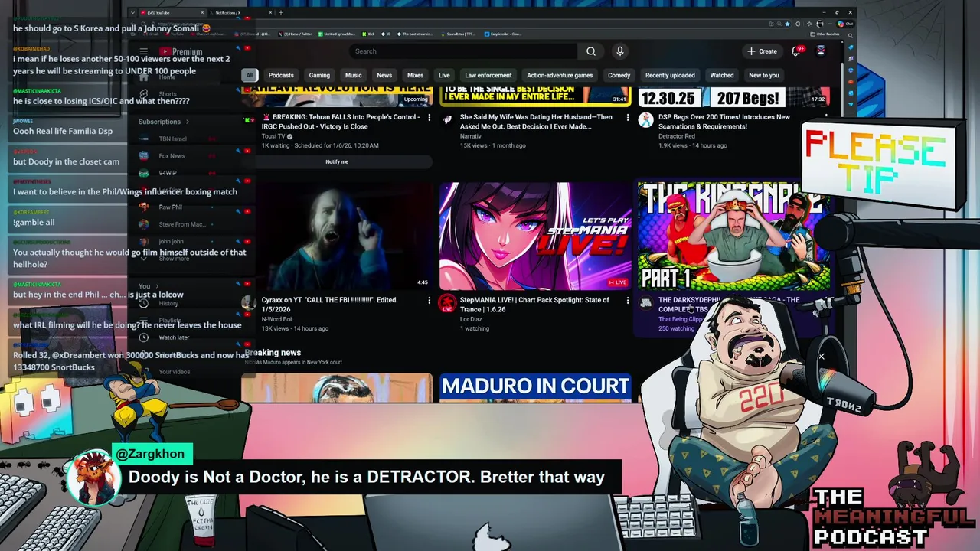
Task: Open the Tousi TV channel link
Action: pos(273,136)
